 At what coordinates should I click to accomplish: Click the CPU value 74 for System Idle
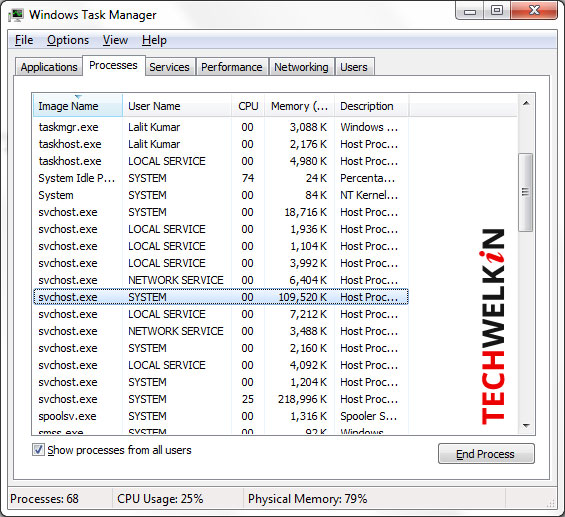click(248, 178)
